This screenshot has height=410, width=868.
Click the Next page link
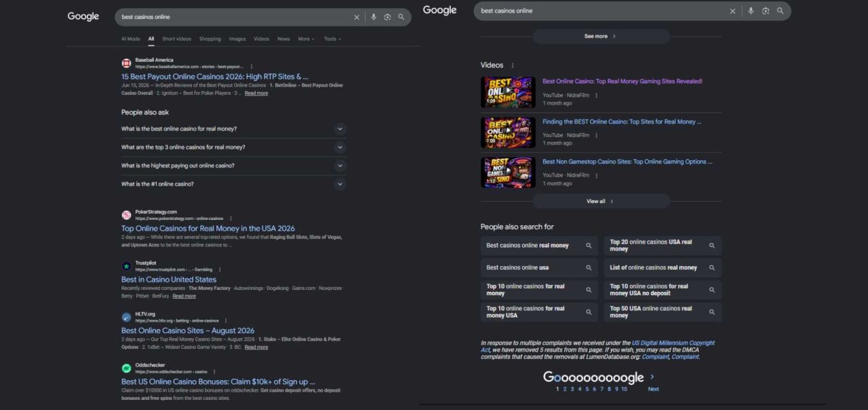(653, 389)
